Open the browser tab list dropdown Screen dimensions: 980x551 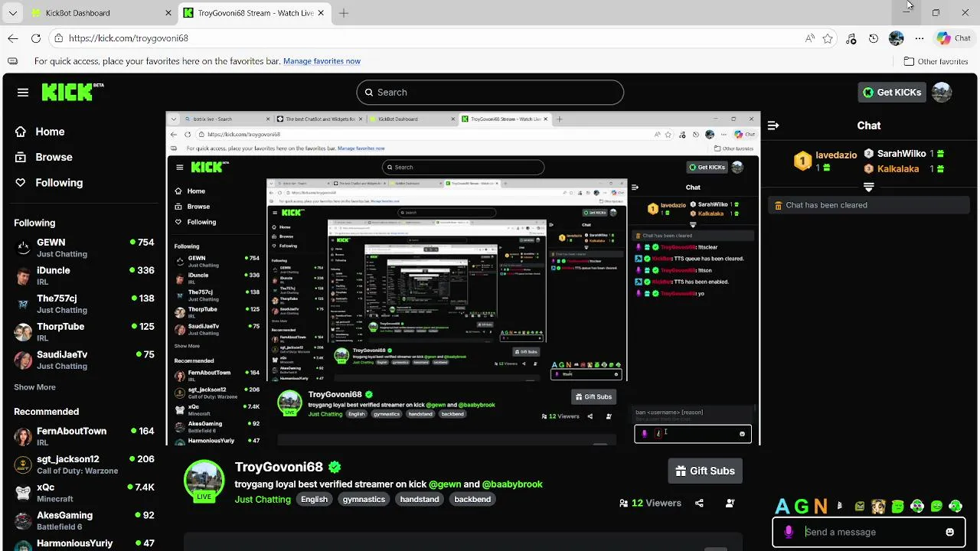coord(13,13)
